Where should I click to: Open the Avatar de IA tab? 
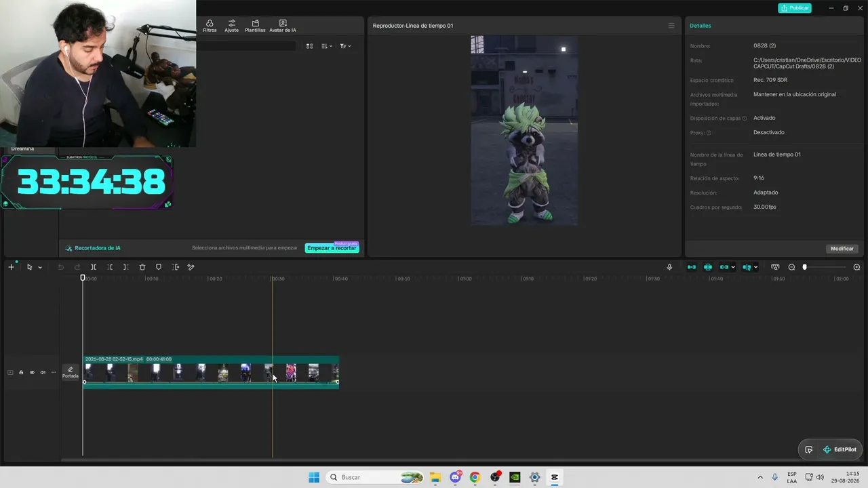pos(283,26)
